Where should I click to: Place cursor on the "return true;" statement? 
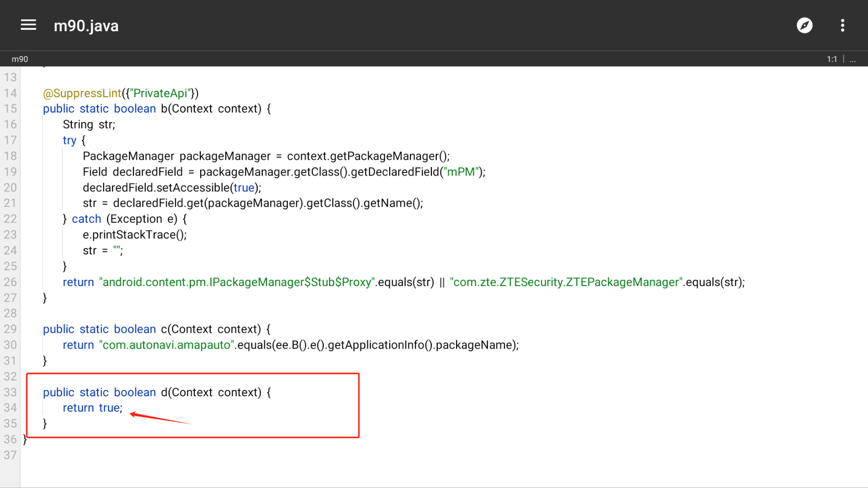(x=92, y=408)
